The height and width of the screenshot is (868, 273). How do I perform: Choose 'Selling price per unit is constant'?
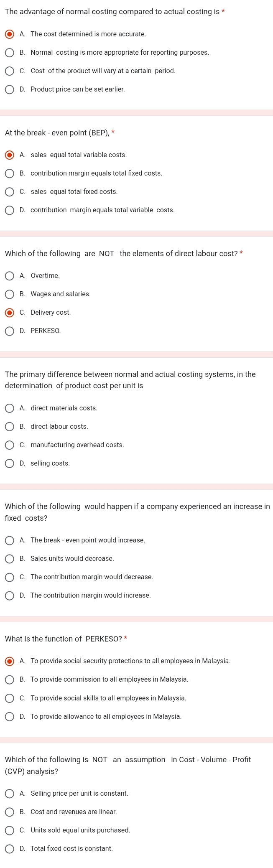click(x=9, y=794)
